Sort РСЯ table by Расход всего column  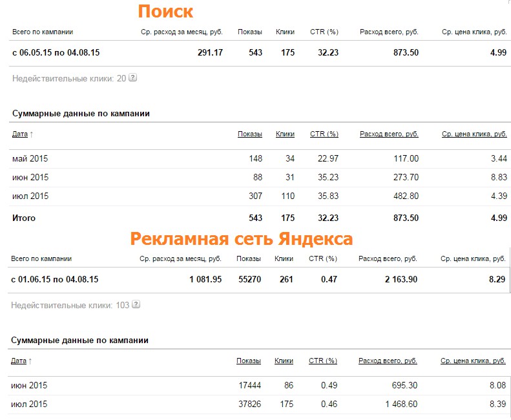point(388,361)
